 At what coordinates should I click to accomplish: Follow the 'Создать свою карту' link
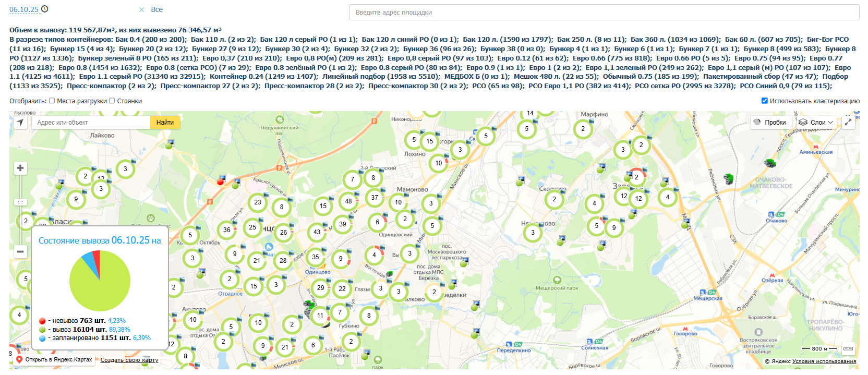click(129, 360)
